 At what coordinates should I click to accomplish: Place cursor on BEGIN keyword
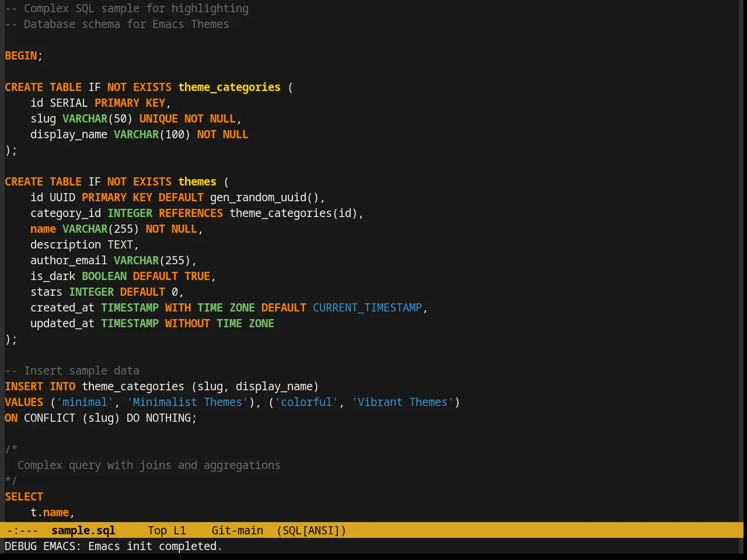click(21, 55)
